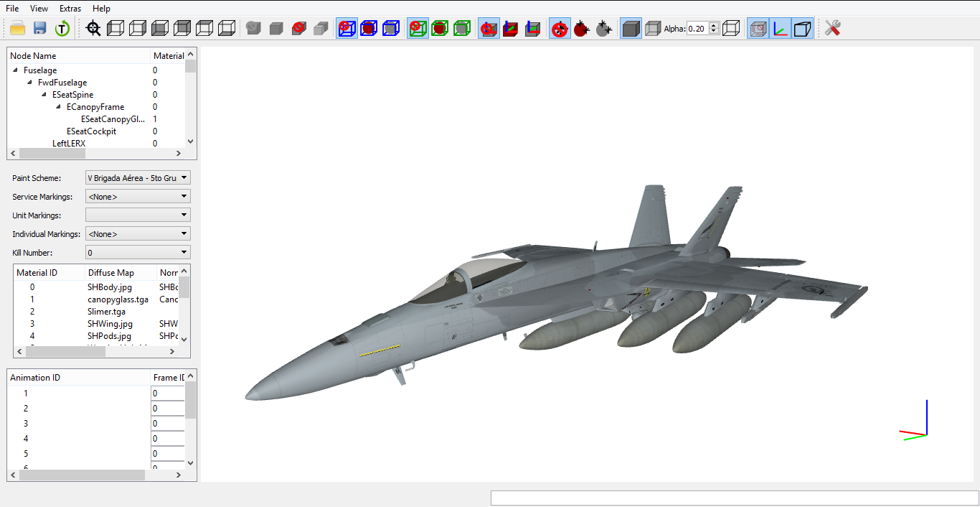Screen dimensions: 980x507
Task: Increase the Alpha value with up arrow
Action: coord(714,26)
